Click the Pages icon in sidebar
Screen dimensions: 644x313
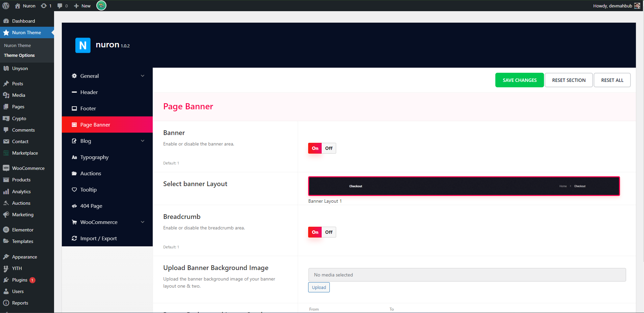[x=6, y=107]
